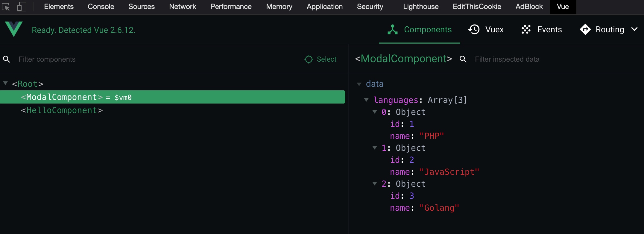Click the Array[3] languages value
Viewport: 644px width, 234px height.
tap(447, 100)
